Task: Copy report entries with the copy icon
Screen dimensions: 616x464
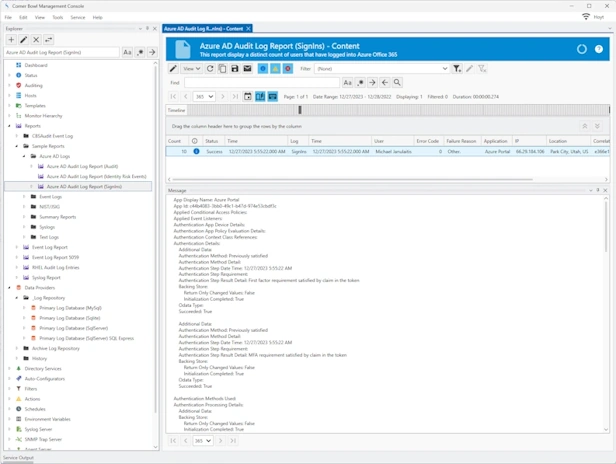Action: [222, 68]
